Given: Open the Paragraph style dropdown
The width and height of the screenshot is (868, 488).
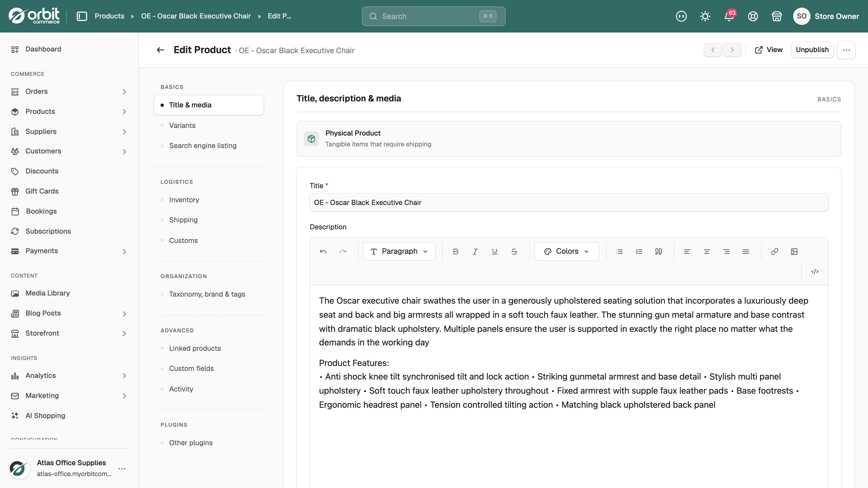Looking at the screenshot, I should tap(399, 251).
